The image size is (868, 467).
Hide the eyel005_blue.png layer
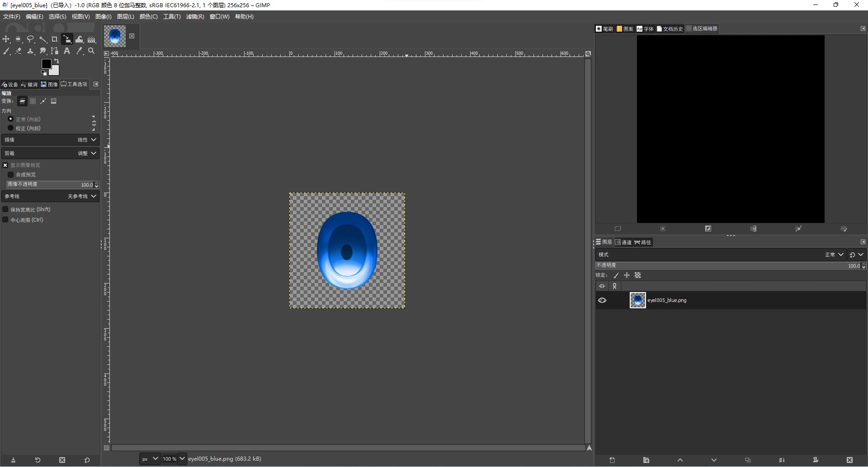click(602, 300)
